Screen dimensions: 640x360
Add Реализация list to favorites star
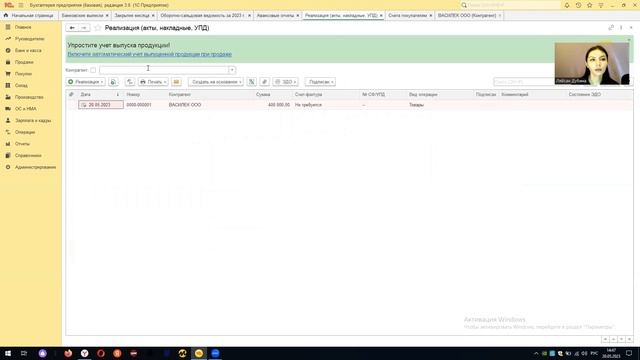(x=98, y=28)
